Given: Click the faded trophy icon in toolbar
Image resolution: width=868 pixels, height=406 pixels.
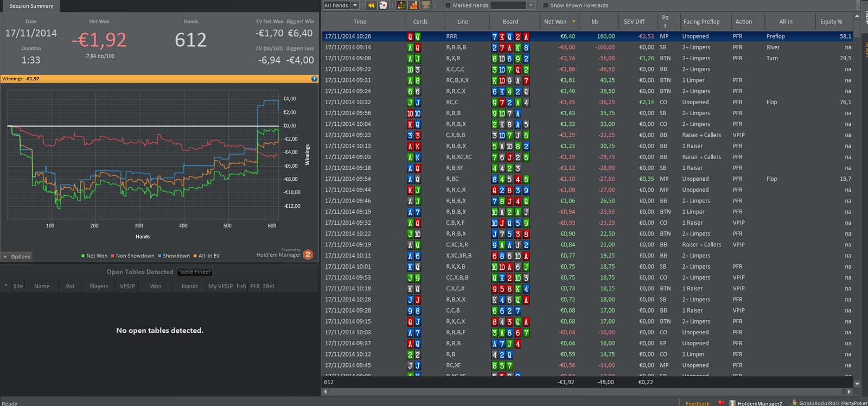Looking at the screenshot, I should point(426,5).
